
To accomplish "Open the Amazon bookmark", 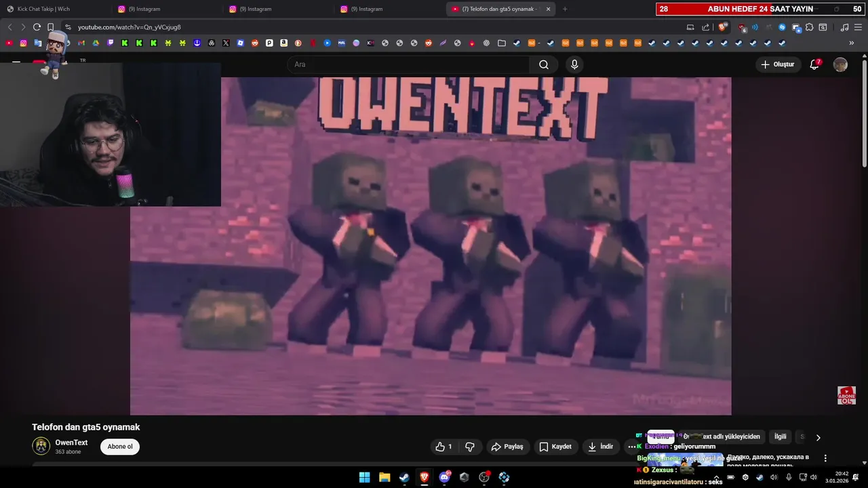I will coord(283,43).
